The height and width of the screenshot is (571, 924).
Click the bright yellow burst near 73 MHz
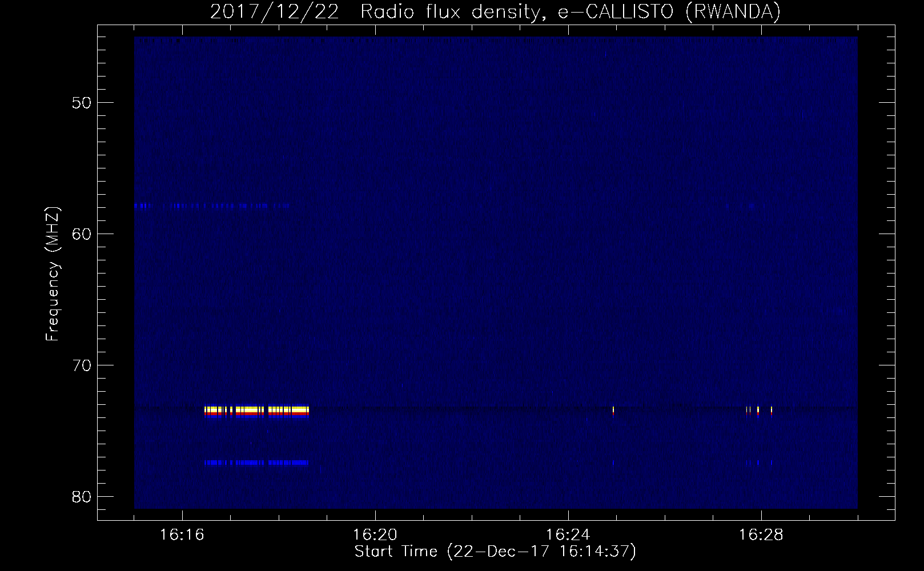pos(256,412)
